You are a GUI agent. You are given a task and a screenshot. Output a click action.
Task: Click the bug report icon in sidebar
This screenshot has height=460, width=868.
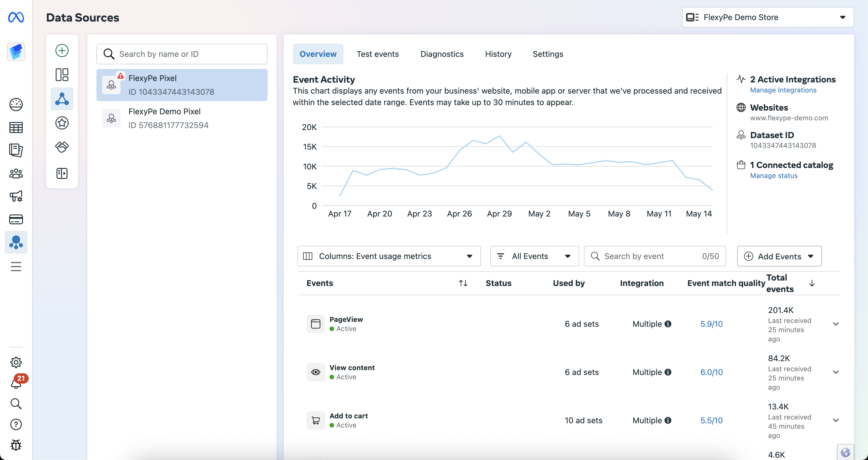[16, 445]
